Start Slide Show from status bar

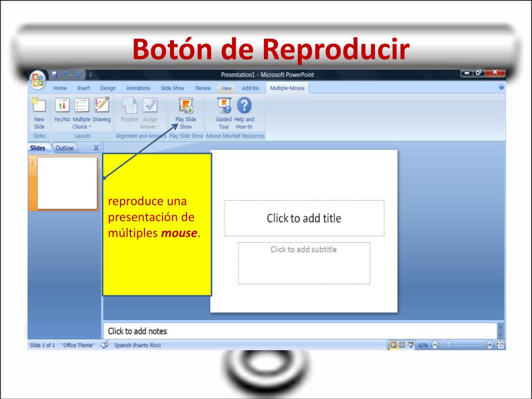pos(411,345)
